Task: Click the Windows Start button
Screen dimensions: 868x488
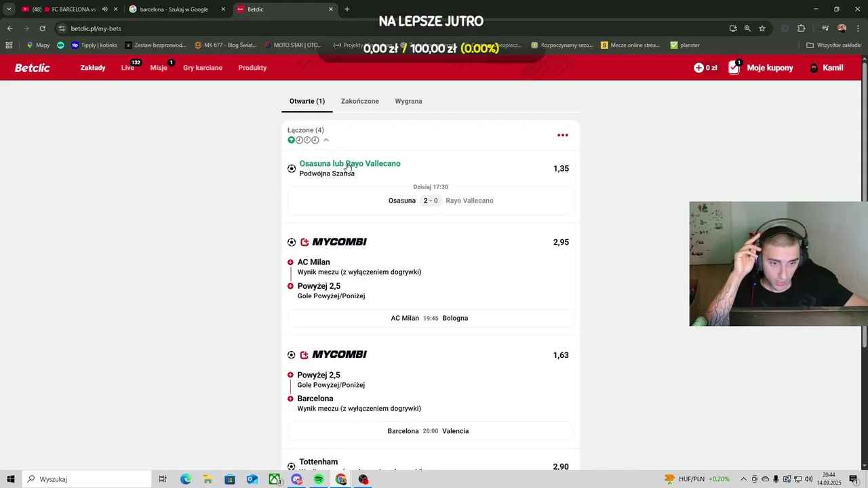Action: click(11, 479)
